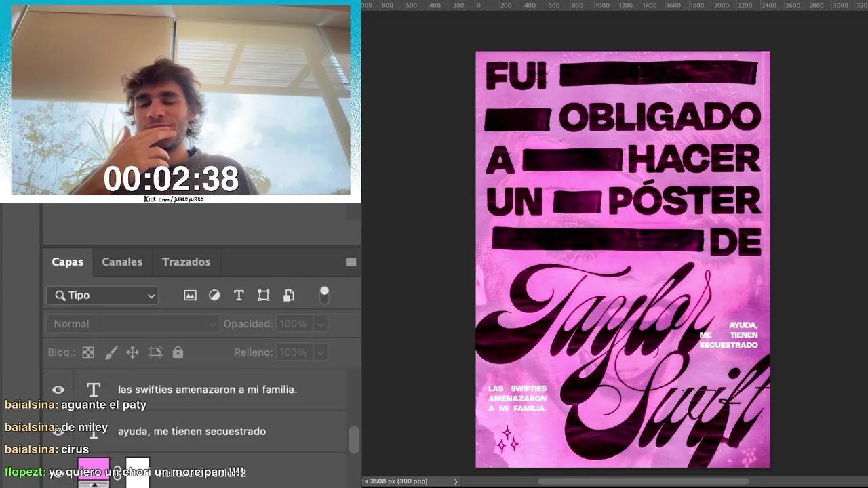The image size is (868, 488).
Task: Filter layers by type layers (T) icon
Action: tap(239, 296)
